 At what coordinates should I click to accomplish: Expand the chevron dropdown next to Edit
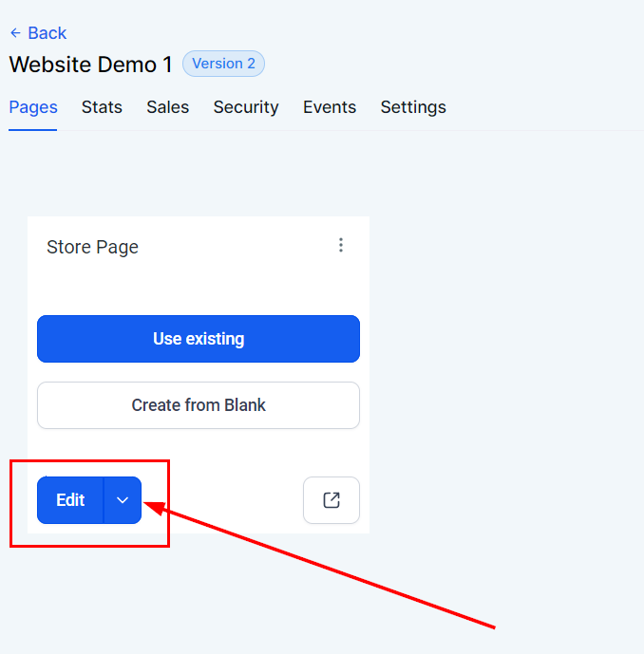pyautogui.click(x=123, y=500)
